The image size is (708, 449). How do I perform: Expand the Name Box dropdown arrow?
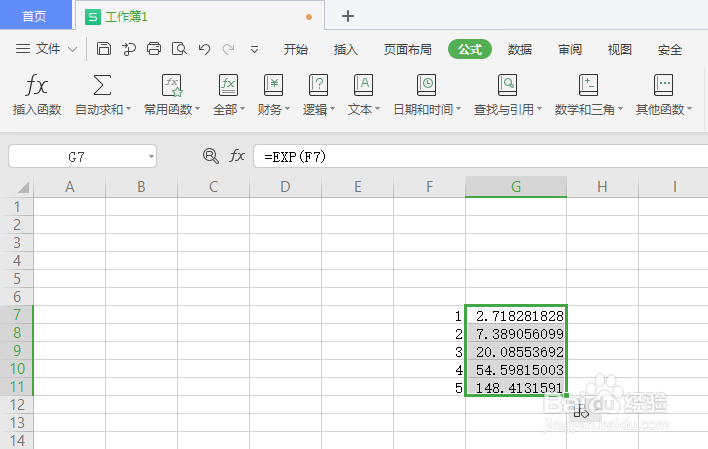(151, 157)
